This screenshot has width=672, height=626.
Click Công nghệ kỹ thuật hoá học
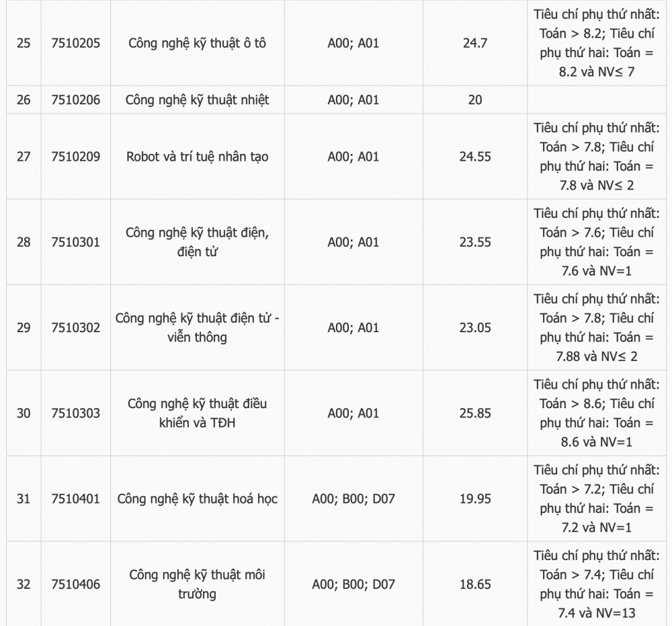(197, 499)
